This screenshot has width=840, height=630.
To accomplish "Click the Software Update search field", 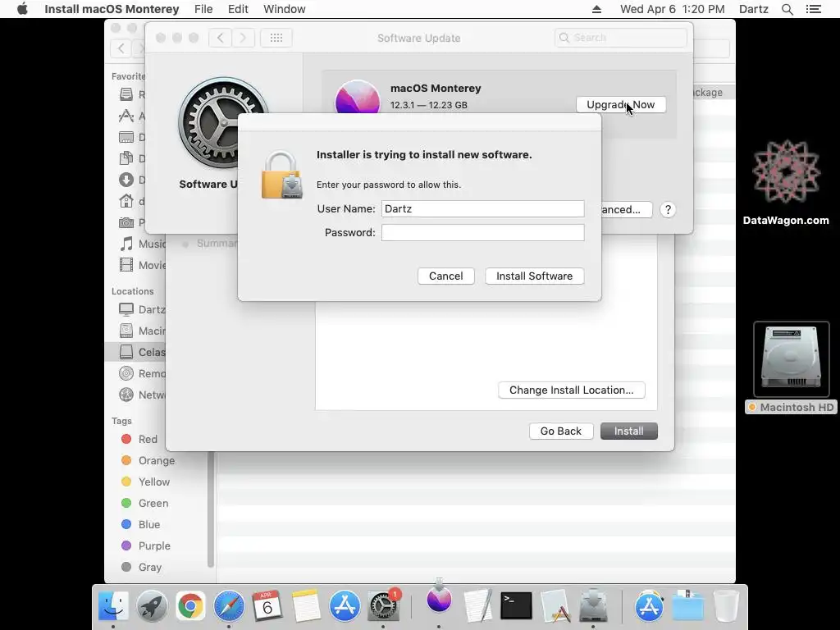I will coord(620,38).
